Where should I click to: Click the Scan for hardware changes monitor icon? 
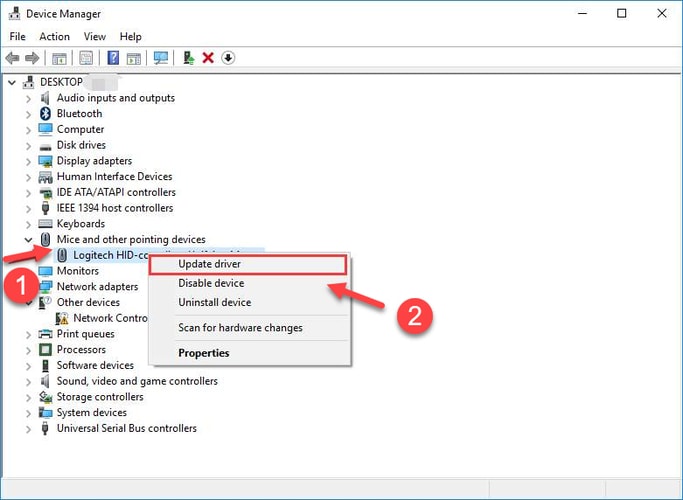pyautogui.click(x=161, y=58)
